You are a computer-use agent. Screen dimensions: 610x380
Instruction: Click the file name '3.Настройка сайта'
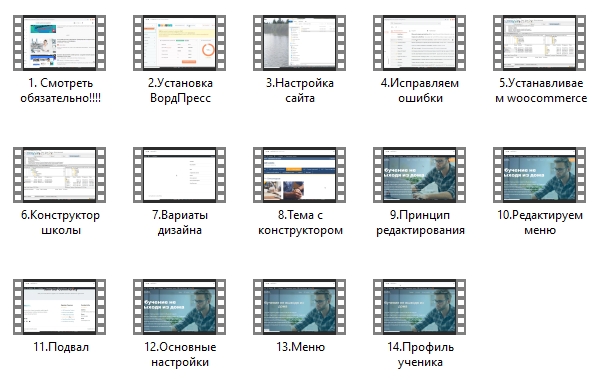[x=300, y=90]
